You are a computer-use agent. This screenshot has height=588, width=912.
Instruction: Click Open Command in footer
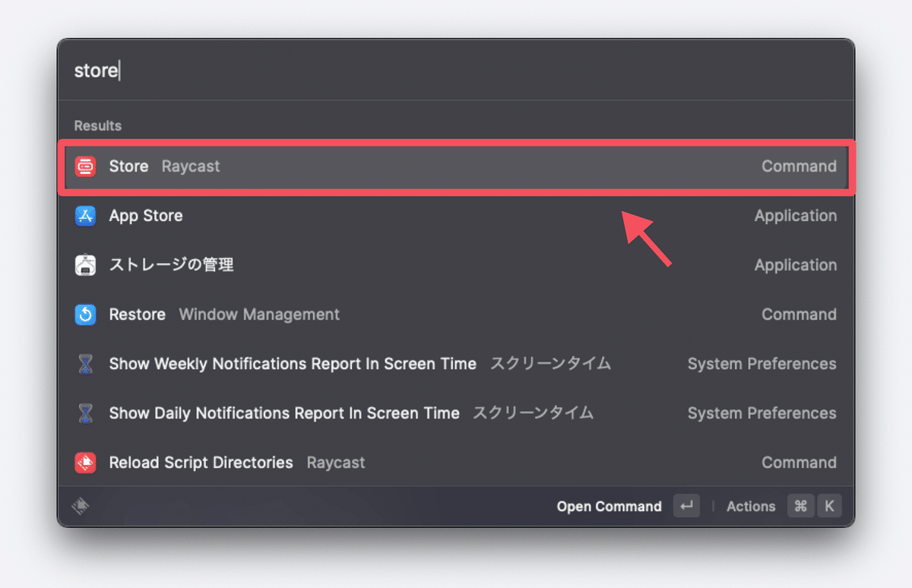tap(609, 507)
